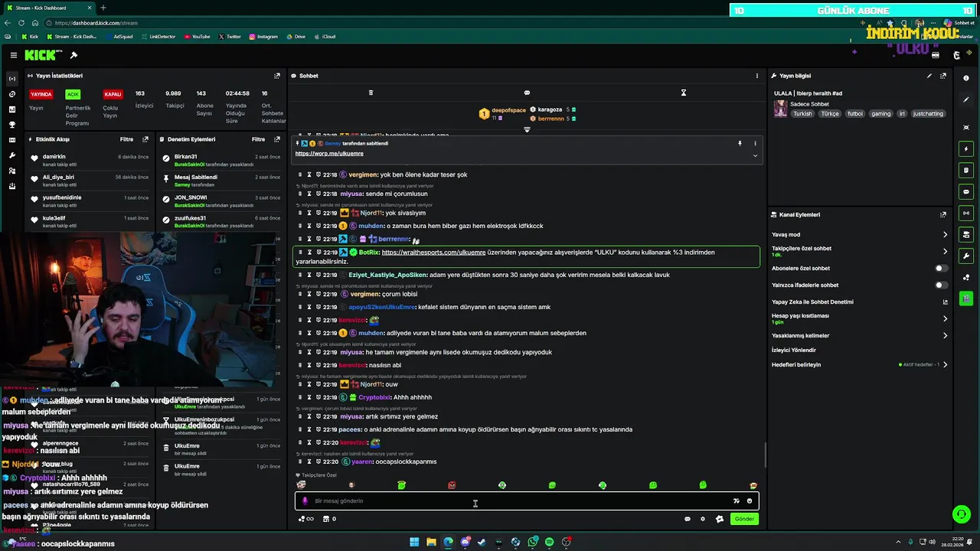Edit stream info with the pencil icon
Viewport: 980px width, 551px height.
click(x=929, y=76)
